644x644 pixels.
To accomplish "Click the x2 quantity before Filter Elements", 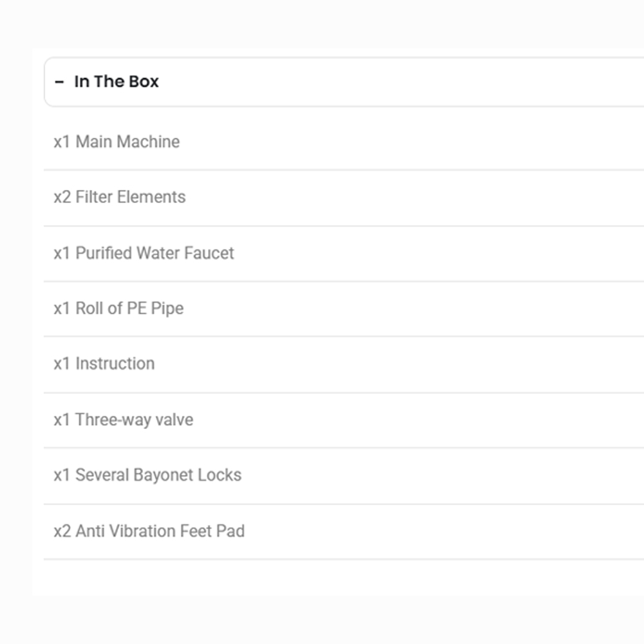I will 62,197.
